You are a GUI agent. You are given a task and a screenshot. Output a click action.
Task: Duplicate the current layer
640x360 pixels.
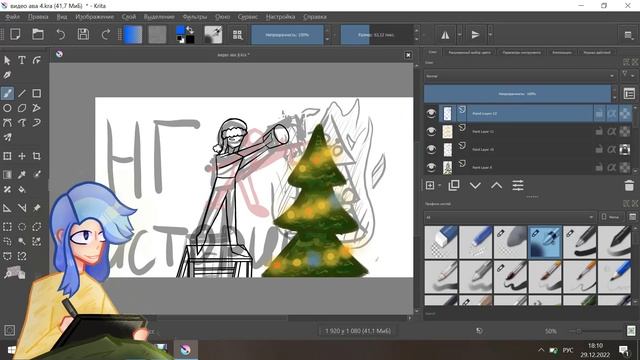coord(453,186)
